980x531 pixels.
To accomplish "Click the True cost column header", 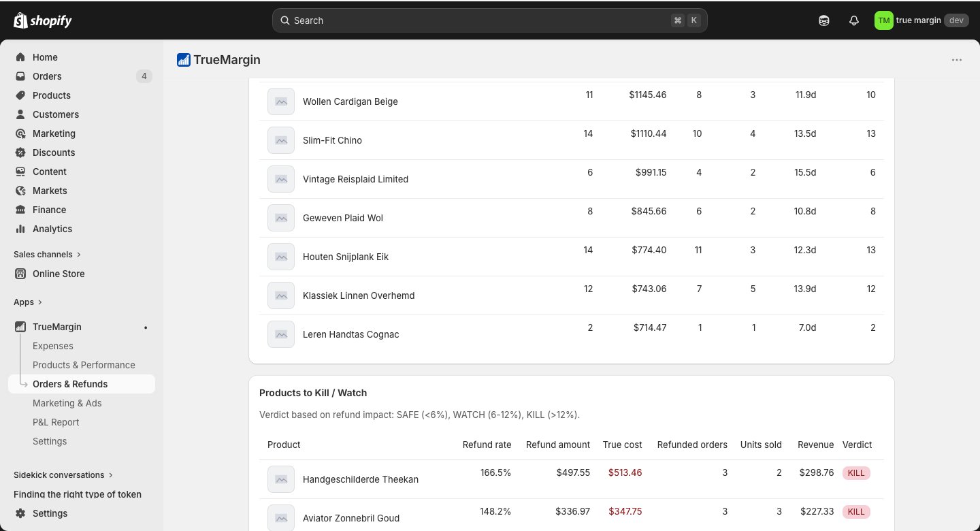I will pos(622,445).
